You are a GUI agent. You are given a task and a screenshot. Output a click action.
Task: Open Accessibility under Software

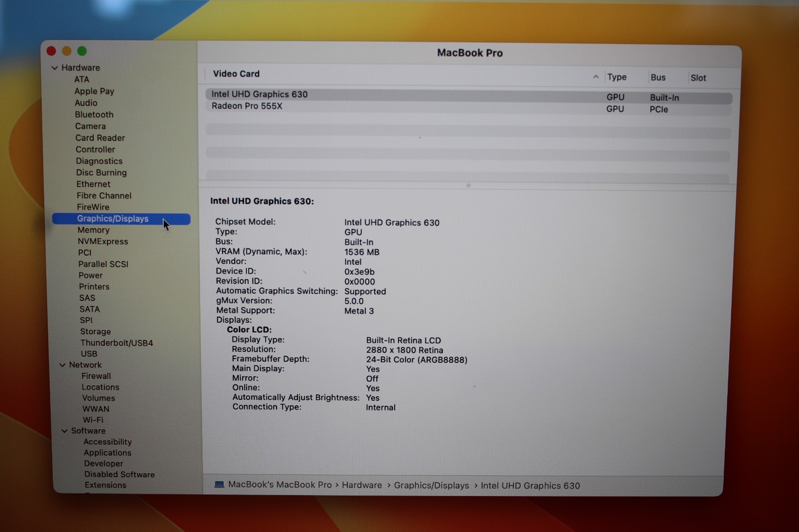[107, 442]
